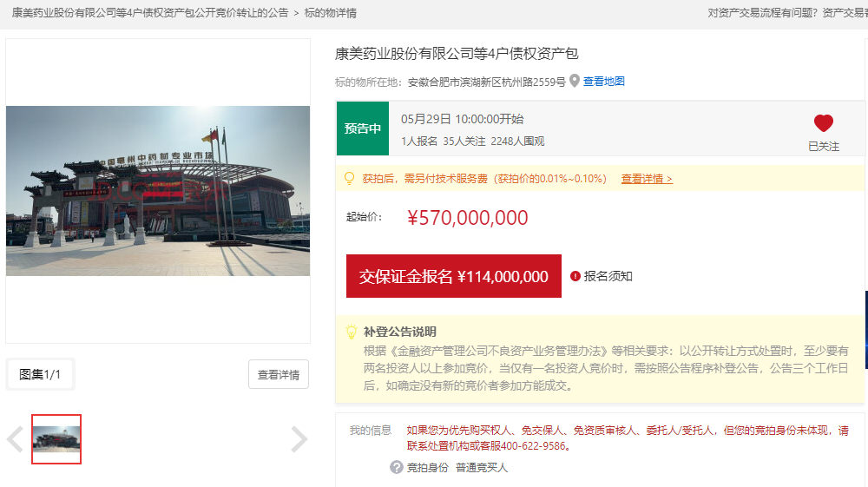Open the 查看地图 map link
Image resolution: width=868 pixels, height=487 pixels.
coord(604,82)
